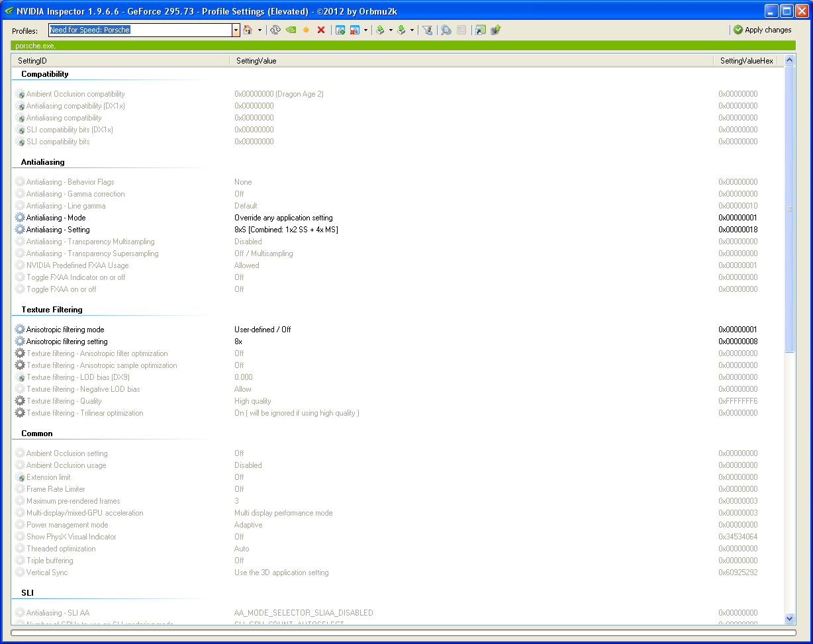Click the icon beside Ambient Occlusion compatibility
813x644 pixels.
20,94
